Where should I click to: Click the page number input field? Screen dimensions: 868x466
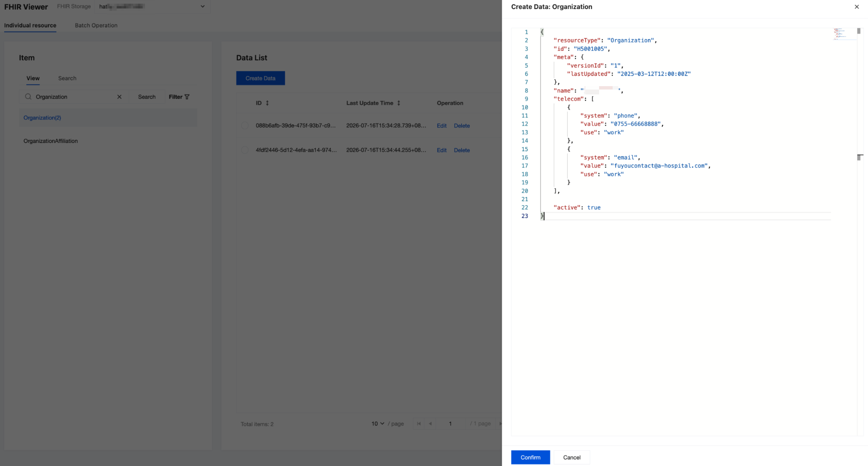coord(450,423)
